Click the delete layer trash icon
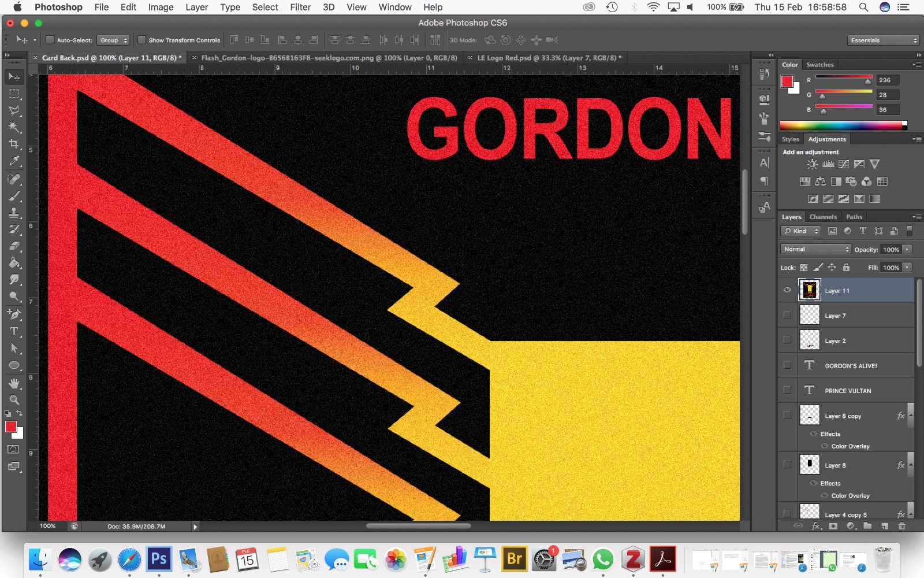 tap(901, 526)
